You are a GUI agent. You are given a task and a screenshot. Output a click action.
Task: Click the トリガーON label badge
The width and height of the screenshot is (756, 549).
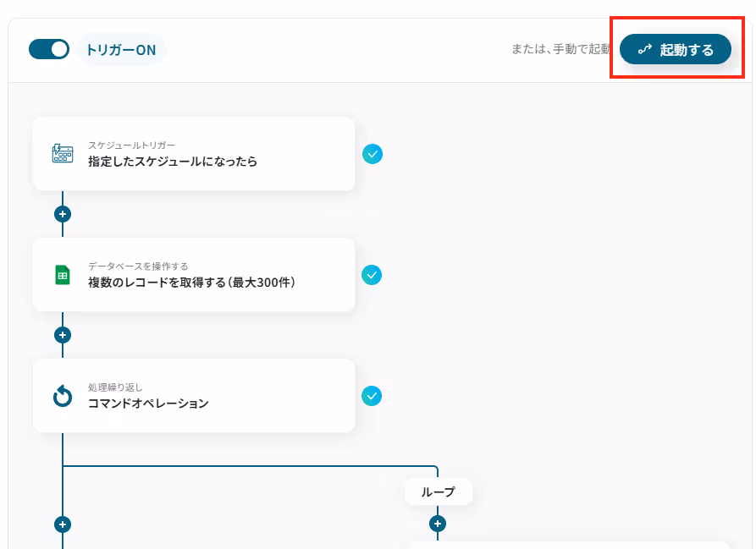coord(121,50)
